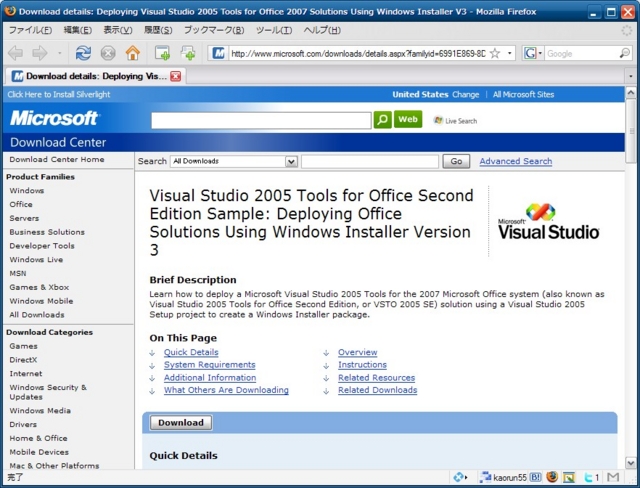
Task: Select Windows Mobile product family
Action: point(41,301)
